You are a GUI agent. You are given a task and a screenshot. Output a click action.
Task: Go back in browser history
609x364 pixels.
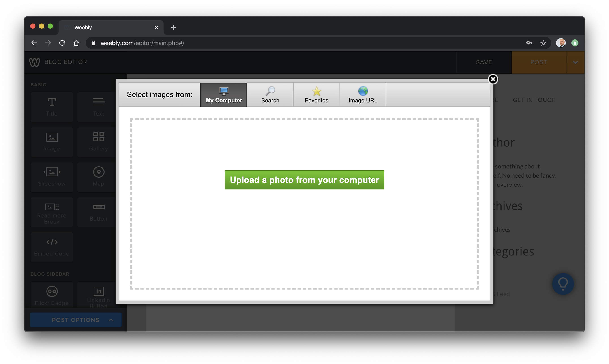point(34,43)
